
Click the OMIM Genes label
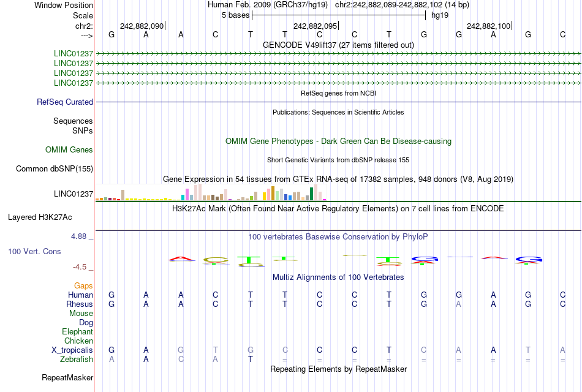coord(69,149)
